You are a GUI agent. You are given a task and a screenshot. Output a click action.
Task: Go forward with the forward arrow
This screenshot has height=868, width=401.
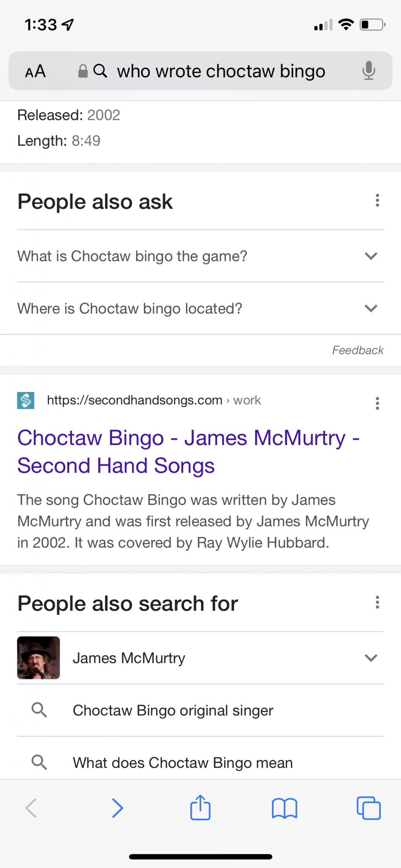pyautogui.click(x=117, y=808)
